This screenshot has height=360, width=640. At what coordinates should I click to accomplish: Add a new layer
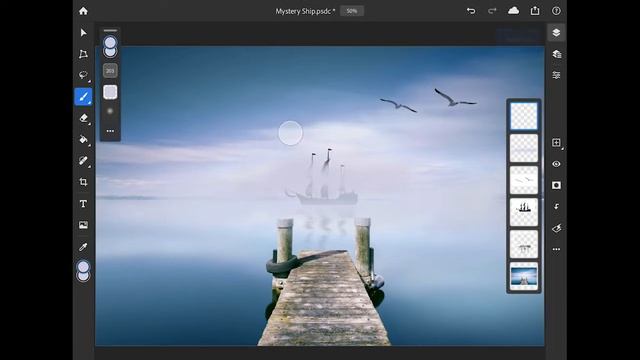(x=556, y=142)
